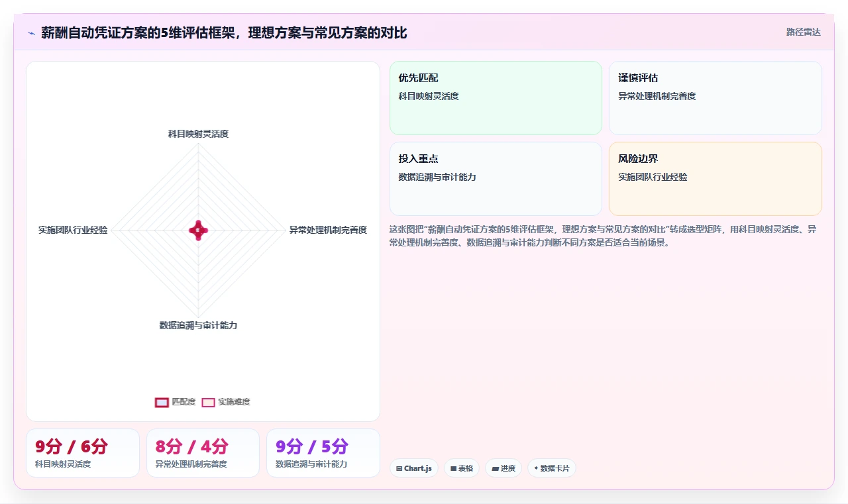Click 数据追溯与审计能力 caption under 9分 / 5分

click(x=311, y=464)
